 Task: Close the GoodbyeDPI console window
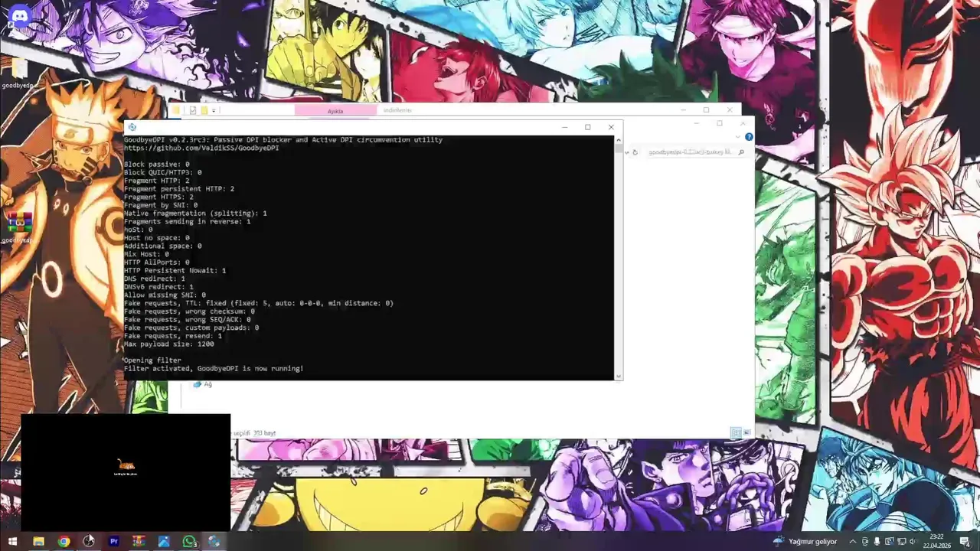611,127
